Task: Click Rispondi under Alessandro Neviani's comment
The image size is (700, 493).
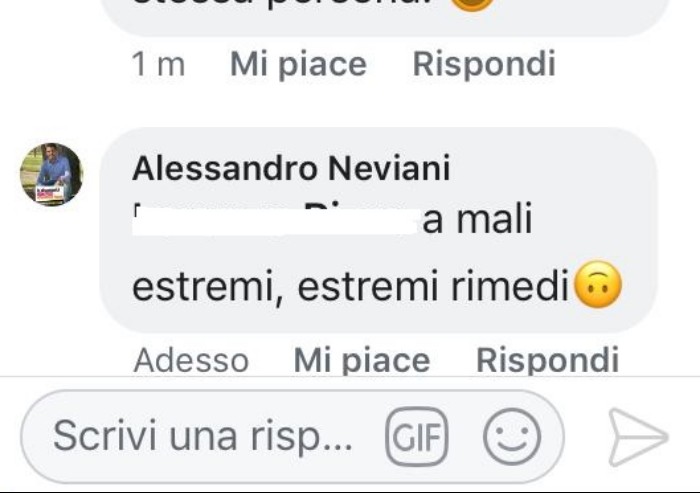Action: click(547, 359)
